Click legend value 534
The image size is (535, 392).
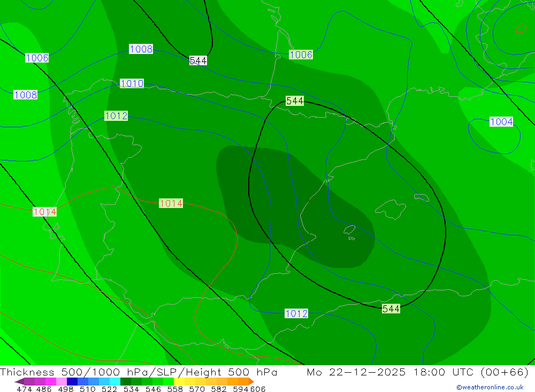pyautogui.click(x=131, y=389)
